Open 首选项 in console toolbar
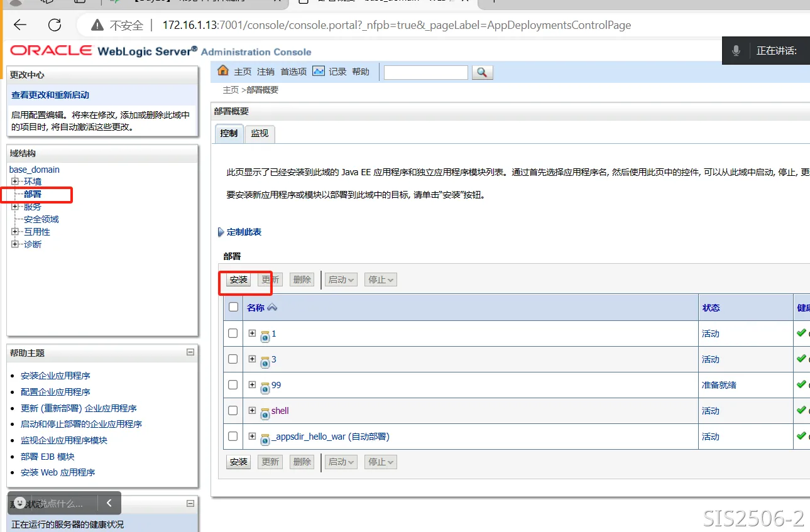Image resolution: width=810 pixels, height=532 pixels. (293, 72)
